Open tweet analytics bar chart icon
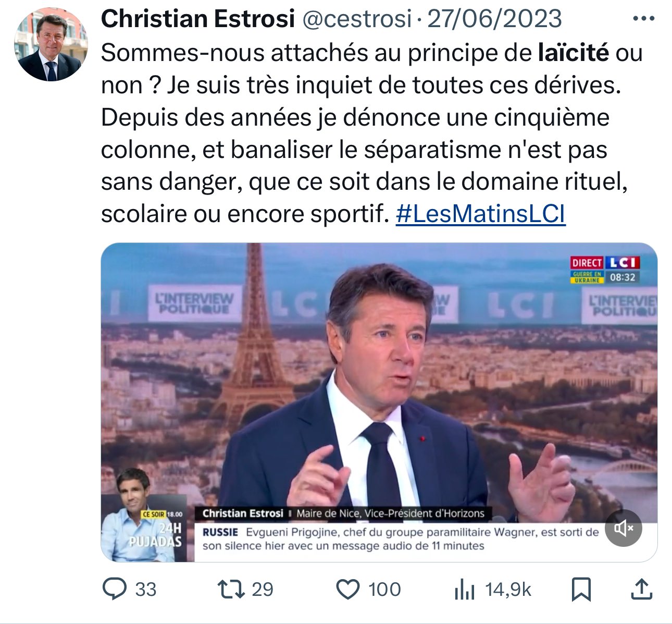The width and height of the screenshot is (672, 624). pyautogui.click(x=464, y=590)
